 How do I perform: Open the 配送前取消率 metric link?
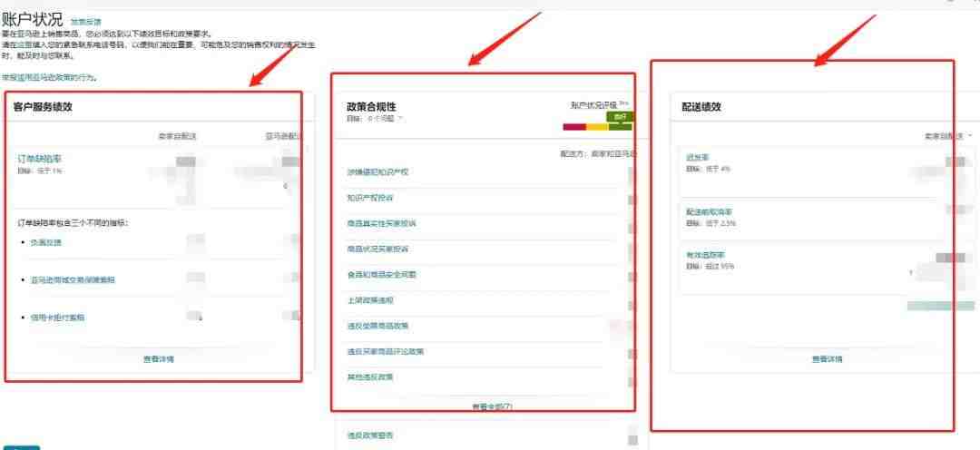[710, 212]
